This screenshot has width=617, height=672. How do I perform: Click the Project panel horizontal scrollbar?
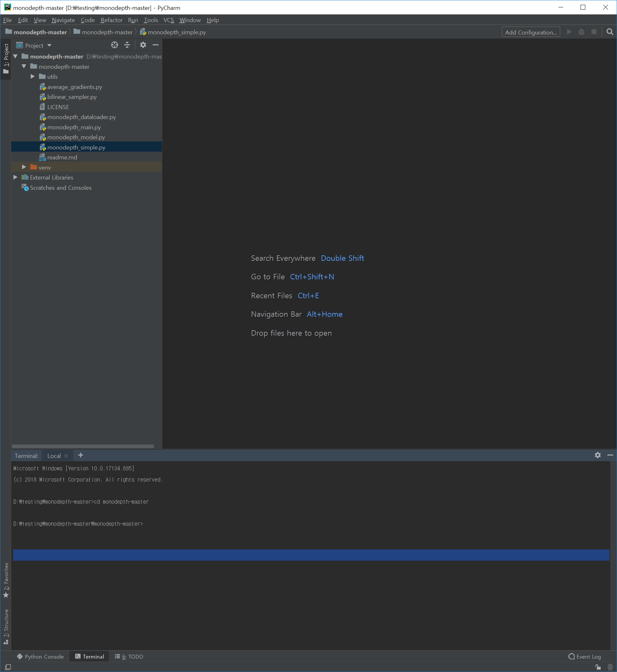pos(83,446)
